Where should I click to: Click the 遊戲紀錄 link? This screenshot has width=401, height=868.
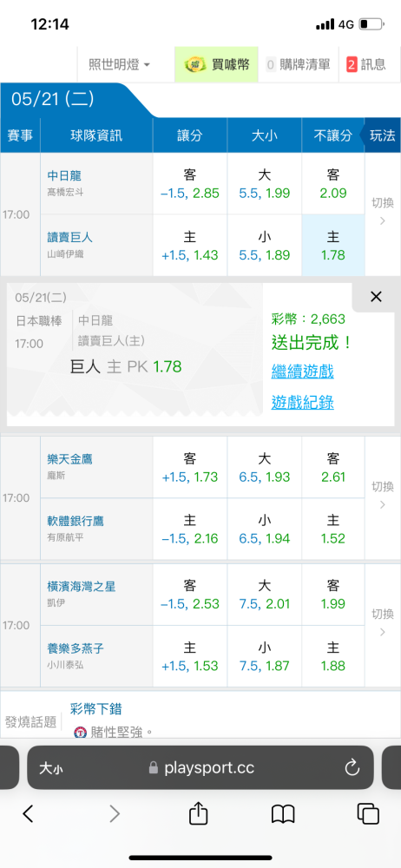tap(302, 403)
